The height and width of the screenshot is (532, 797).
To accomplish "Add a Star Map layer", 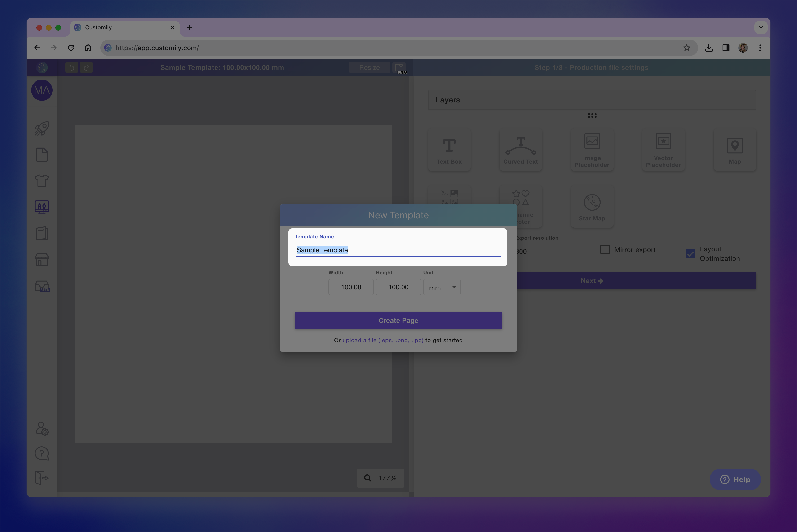I will click(592, 207).
